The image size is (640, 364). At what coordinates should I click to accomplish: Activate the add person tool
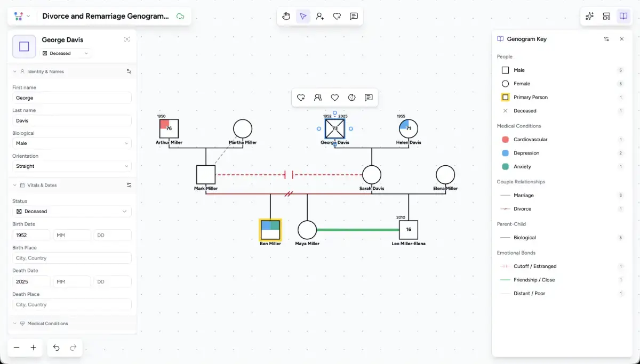tap(319, 16)
